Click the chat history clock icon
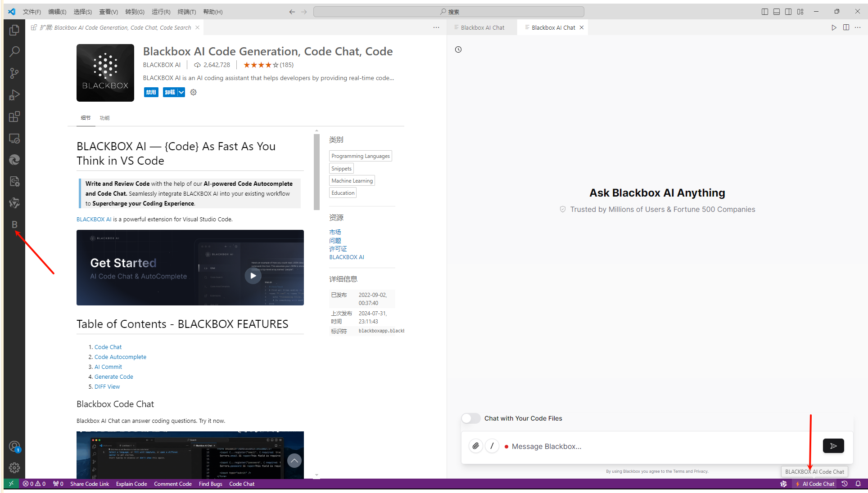 (x=458, y=49)
